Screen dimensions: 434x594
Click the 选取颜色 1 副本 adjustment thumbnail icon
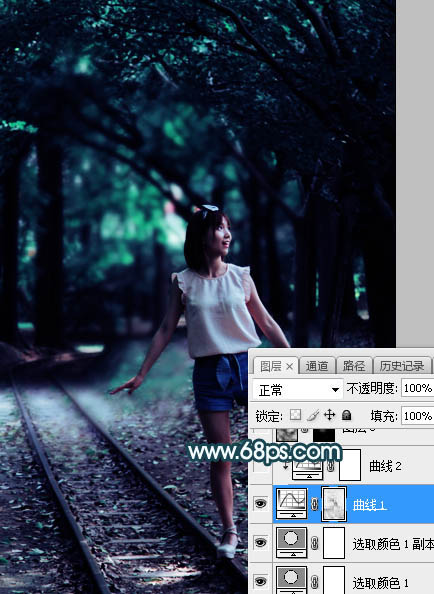point(292,543)
